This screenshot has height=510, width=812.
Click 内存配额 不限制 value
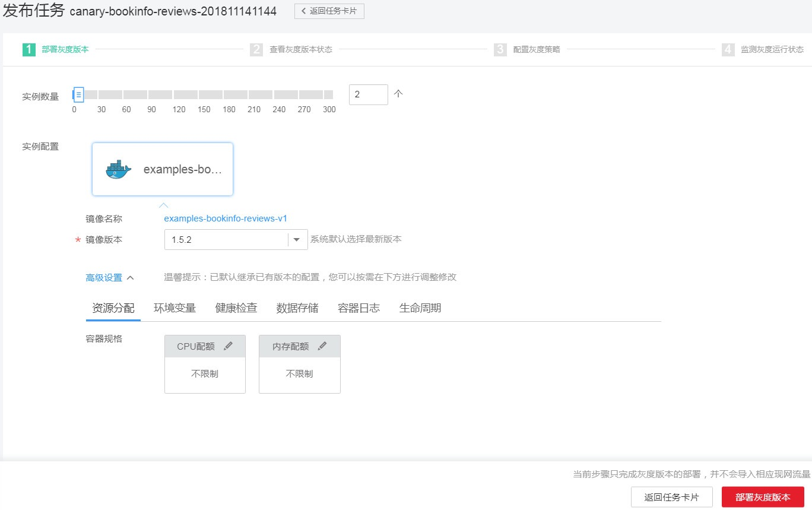coord(300,374)
